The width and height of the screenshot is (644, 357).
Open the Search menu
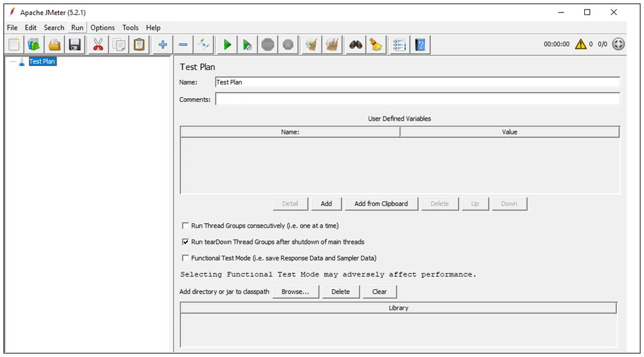coord(54,28)
